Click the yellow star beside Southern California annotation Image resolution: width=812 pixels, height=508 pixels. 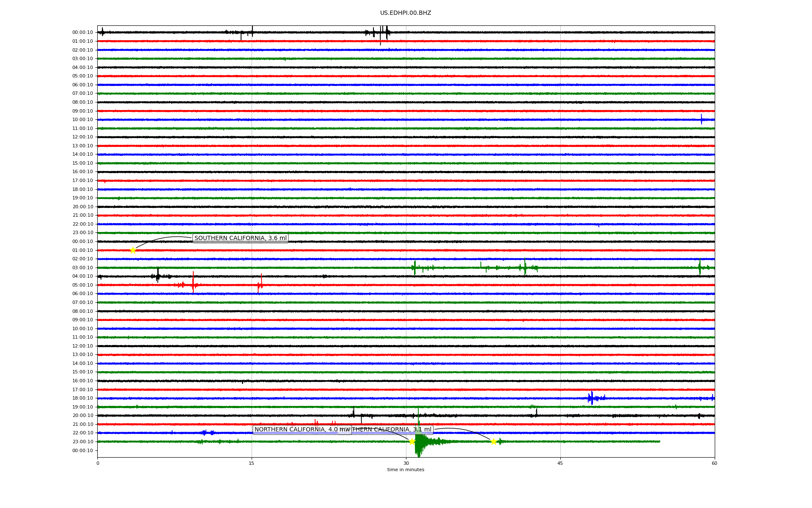click(133, 250)
